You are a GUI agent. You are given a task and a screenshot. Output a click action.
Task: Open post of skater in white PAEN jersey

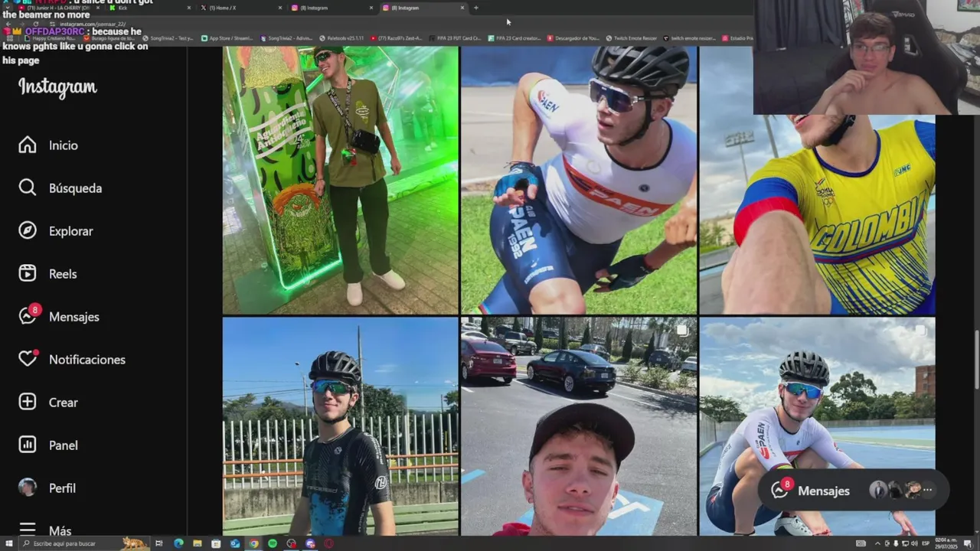point(579,180)
